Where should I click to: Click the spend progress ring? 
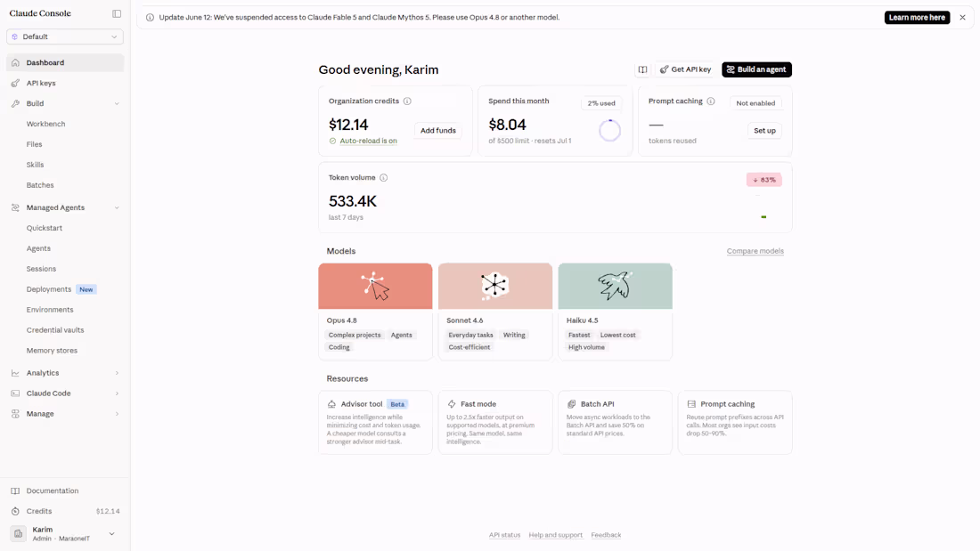(610, 131)
